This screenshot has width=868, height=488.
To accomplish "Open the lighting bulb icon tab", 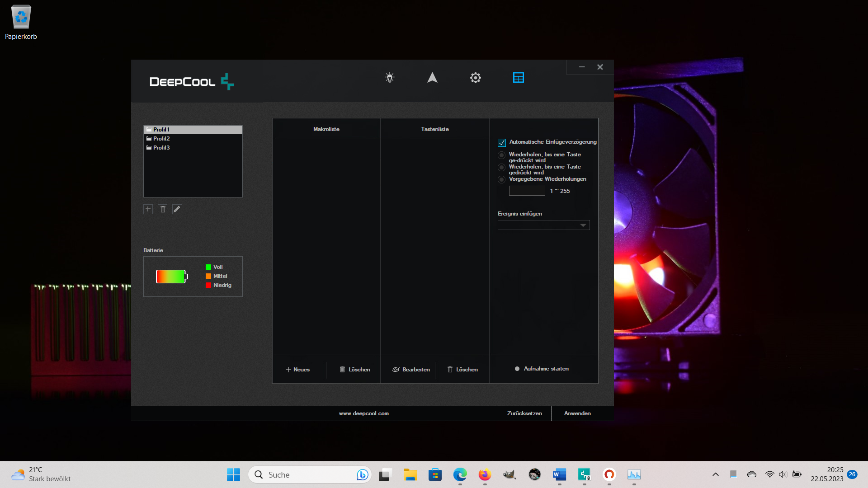I will pyautogui.click(x=389, y=78).
